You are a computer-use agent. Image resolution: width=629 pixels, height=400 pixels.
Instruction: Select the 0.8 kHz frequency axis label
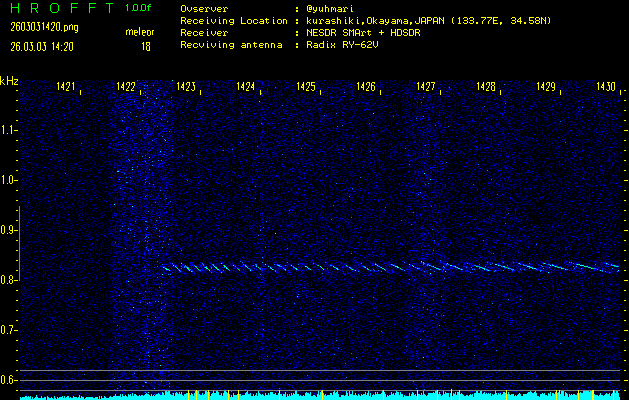click(9, 280)
